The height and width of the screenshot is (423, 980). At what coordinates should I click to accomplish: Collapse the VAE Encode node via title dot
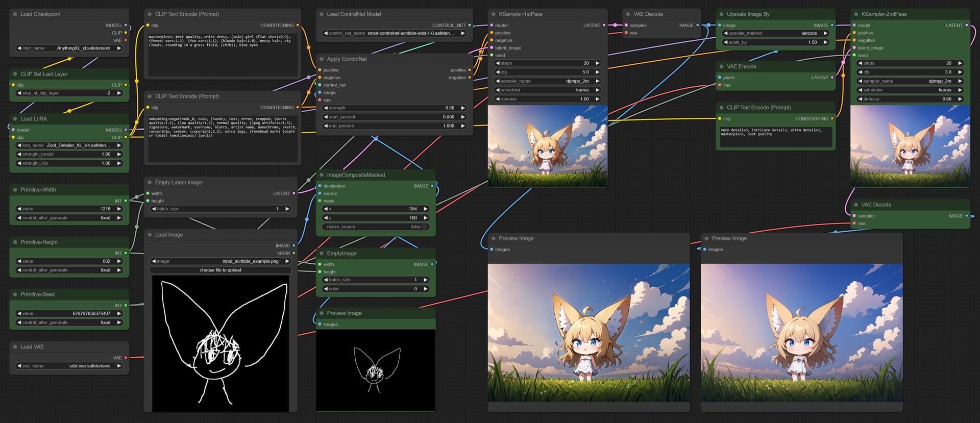tap(721, 67)
